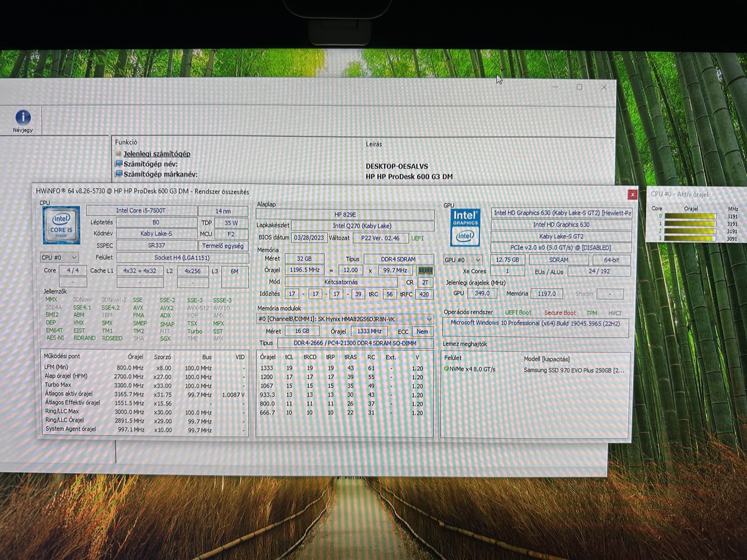
Task: Click the Funkció column header
Action: pyautogui.click(x=126, y=142)
